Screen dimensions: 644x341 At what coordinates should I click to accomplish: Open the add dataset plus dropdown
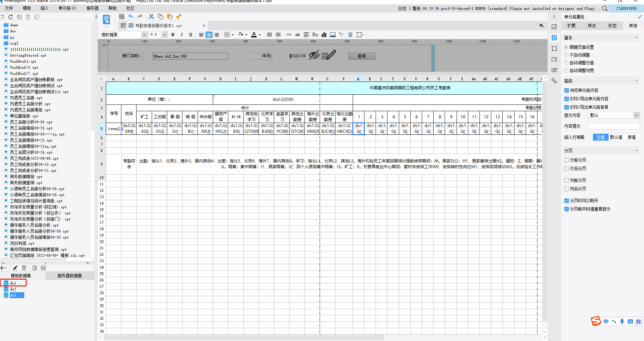click(4, 268)
